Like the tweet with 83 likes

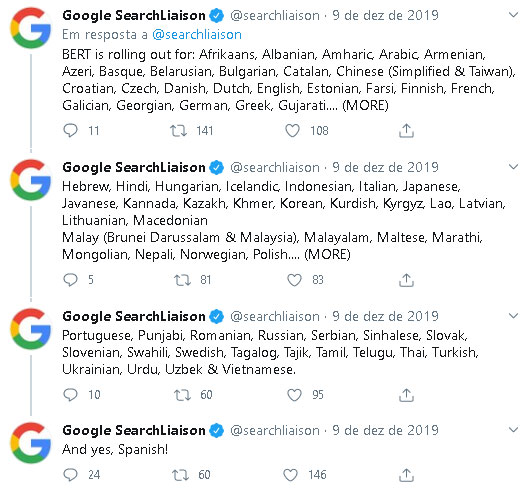pos(294,280)
